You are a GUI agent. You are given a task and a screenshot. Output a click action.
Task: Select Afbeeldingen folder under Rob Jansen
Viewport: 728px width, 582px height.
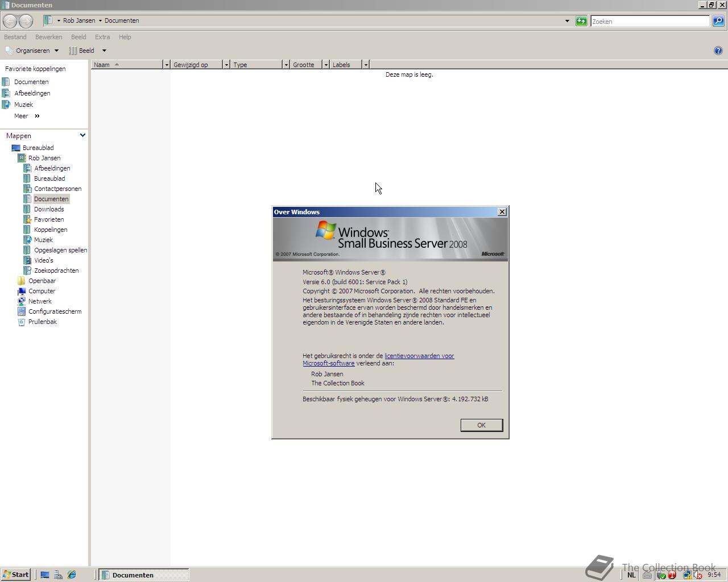pyautogui.click(x=52, y=168)
